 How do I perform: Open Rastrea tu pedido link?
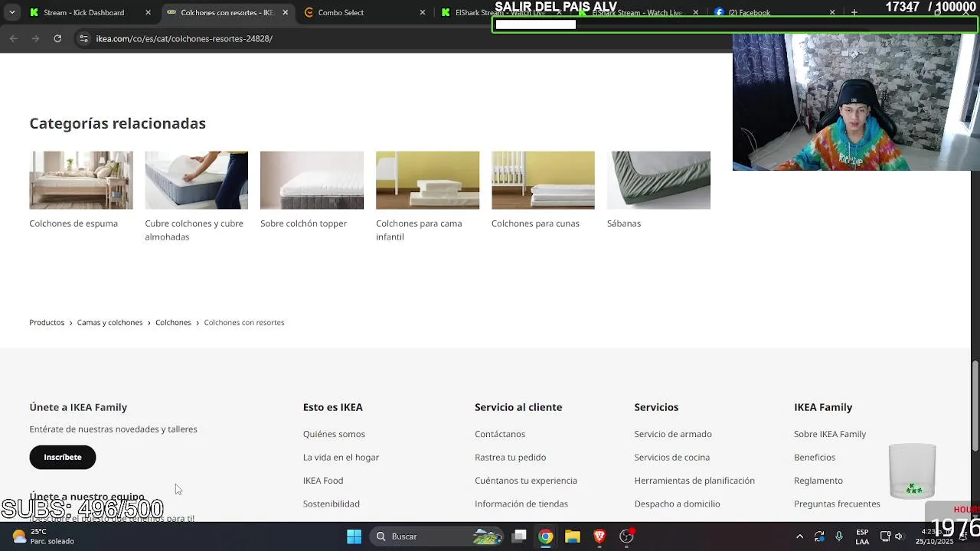[510, 457]
